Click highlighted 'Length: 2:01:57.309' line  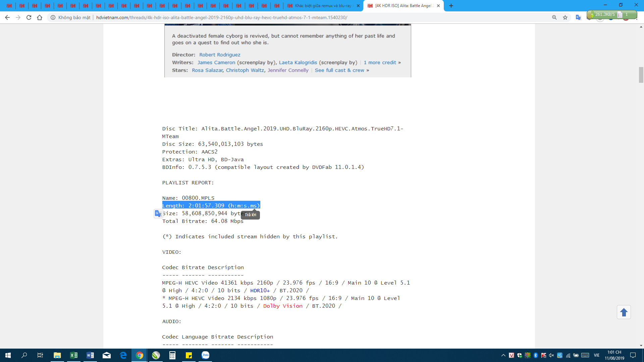(211, 205)
